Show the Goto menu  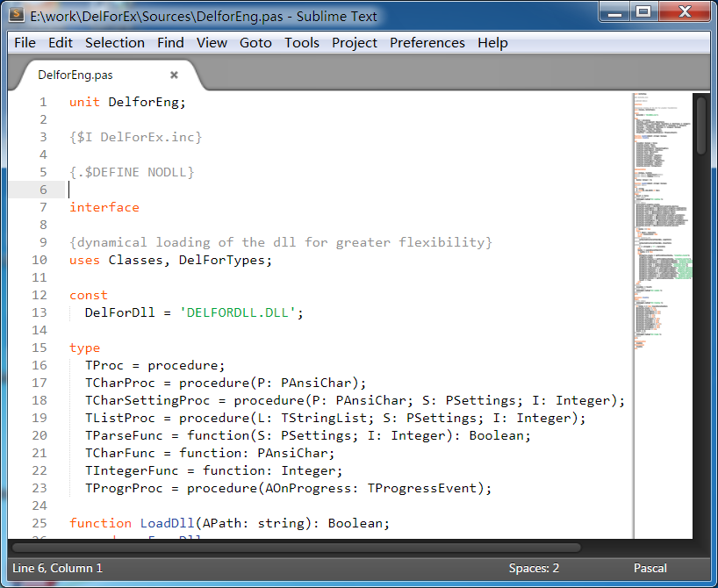click(x=255, y=42)
